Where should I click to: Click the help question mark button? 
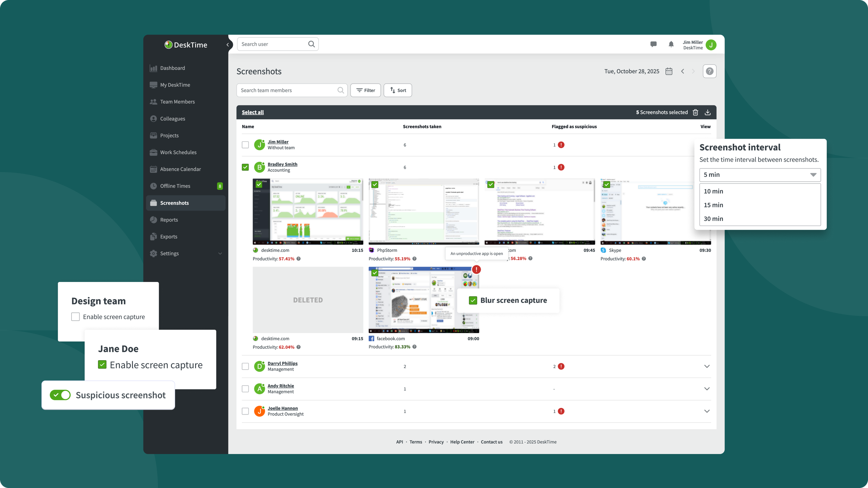coord(709,71)
